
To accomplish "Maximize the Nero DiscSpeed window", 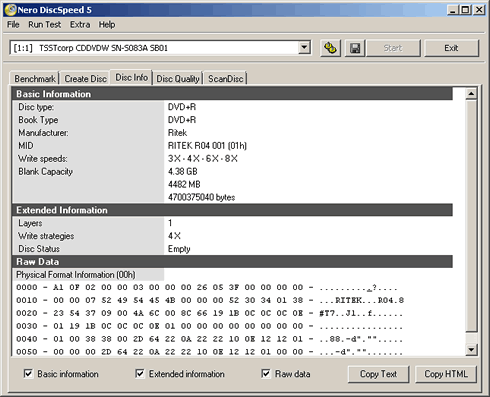I will (465, 10).
